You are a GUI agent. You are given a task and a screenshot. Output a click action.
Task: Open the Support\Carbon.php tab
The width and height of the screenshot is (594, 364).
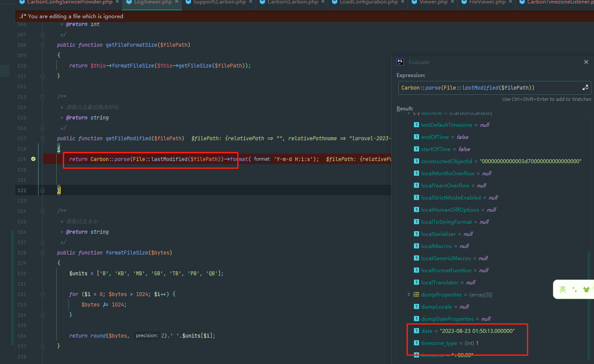(x=219, y=2)
